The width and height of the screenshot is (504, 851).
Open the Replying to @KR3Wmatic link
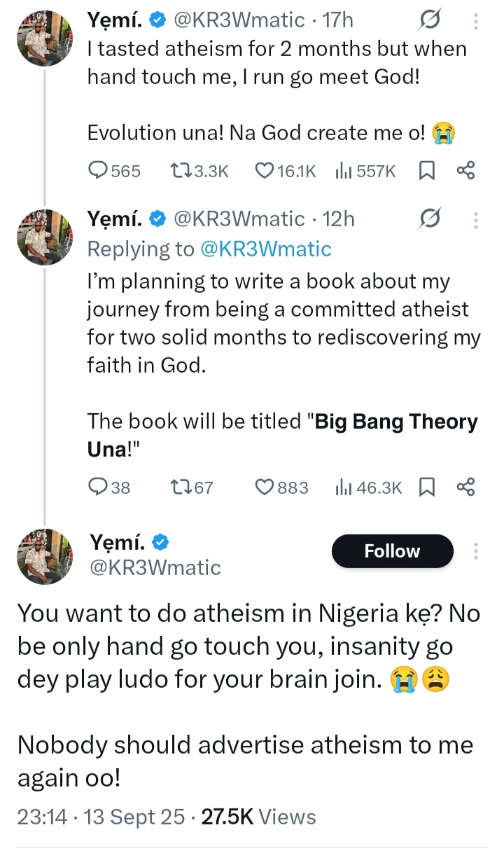click(x=266, y=249)
